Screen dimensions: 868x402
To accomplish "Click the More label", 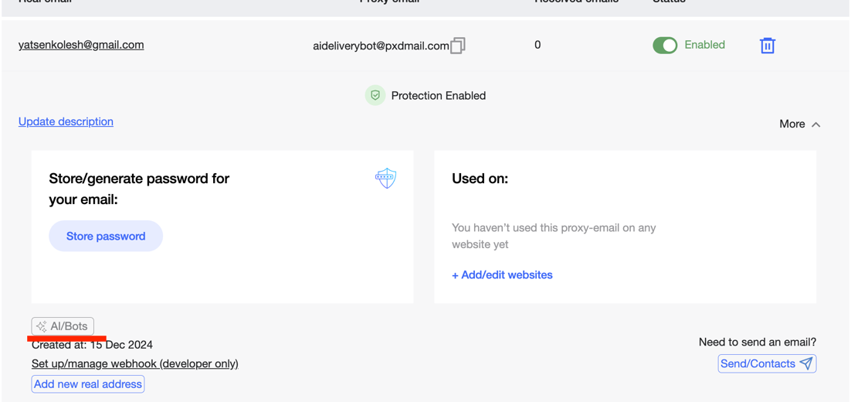I will [x=792, y=124].
